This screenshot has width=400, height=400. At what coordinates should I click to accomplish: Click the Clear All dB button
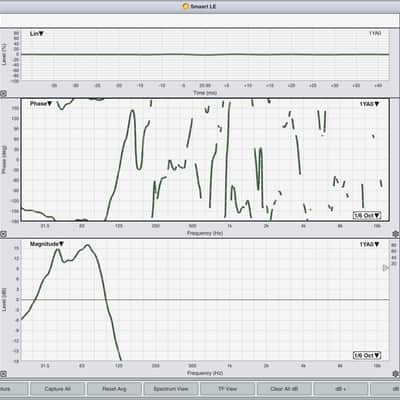tap(284, 389)
